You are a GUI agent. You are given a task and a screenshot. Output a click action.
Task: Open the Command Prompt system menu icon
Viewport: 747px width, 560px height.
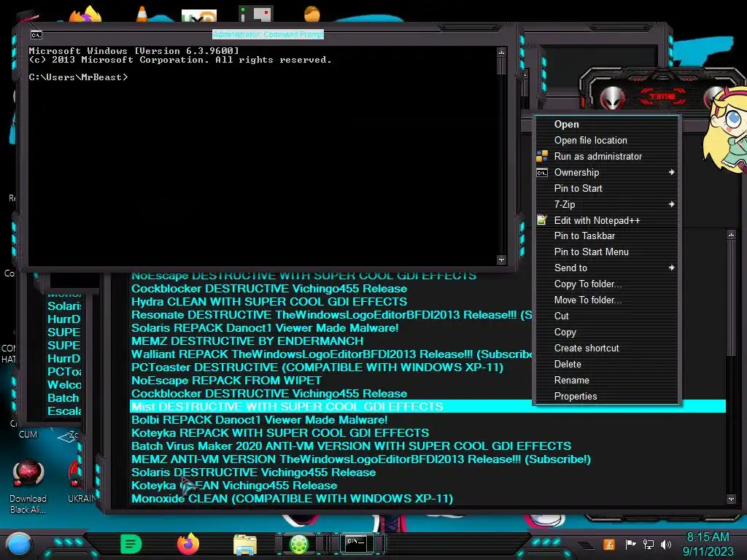[36, 35]
